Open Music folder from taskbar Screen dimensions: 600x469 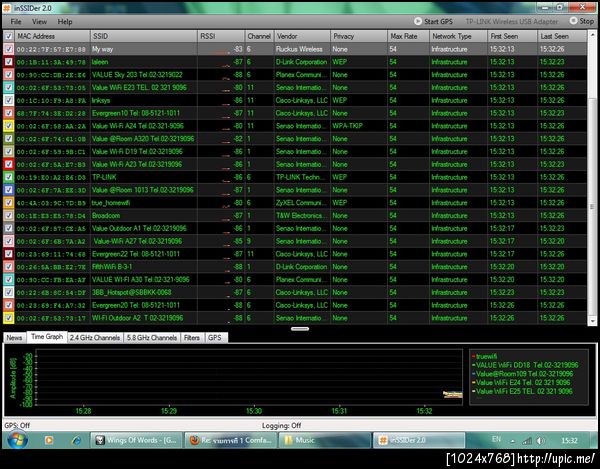[325, 440]
